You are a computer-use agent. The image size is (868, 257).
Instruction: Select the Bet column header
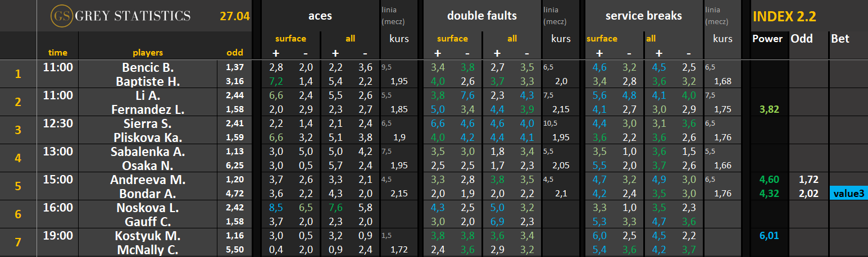pos(840,39)
